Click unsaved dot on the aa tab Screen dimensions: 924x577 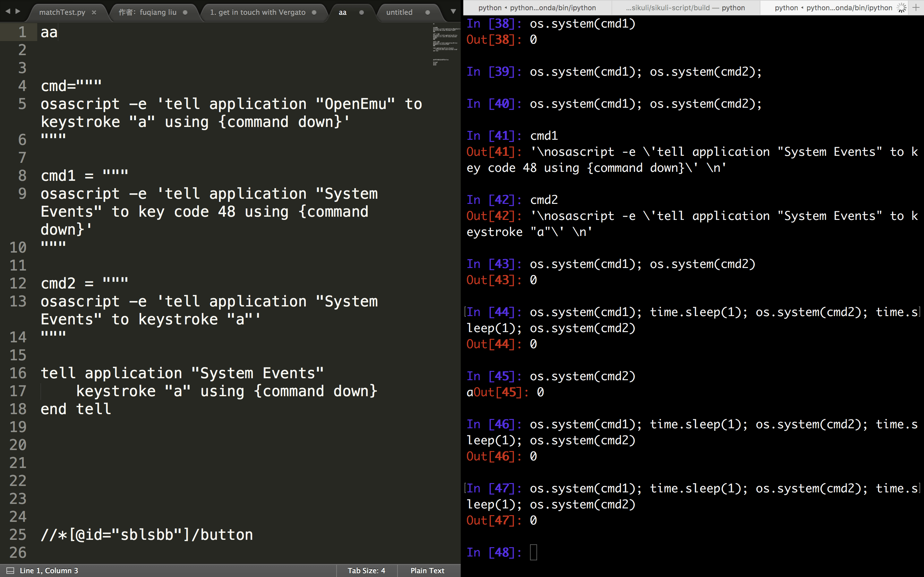point(361,12)
